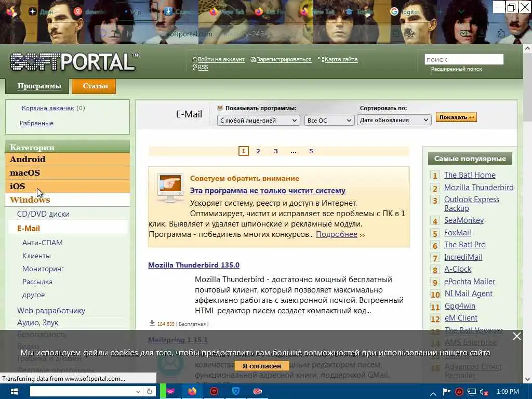Image resolution: width=532 pixels, height=399 pixels.
Task: Click the extensions puzzle icon in the browser toolbar
Action: click(x=501, y=33)
